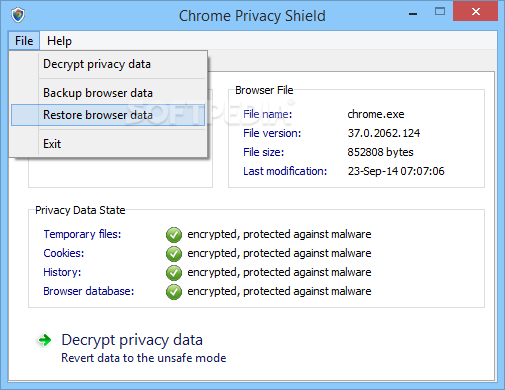Click the green check icon for Cookies
This screenshot has width=505, height=390.
coord(174,254)
